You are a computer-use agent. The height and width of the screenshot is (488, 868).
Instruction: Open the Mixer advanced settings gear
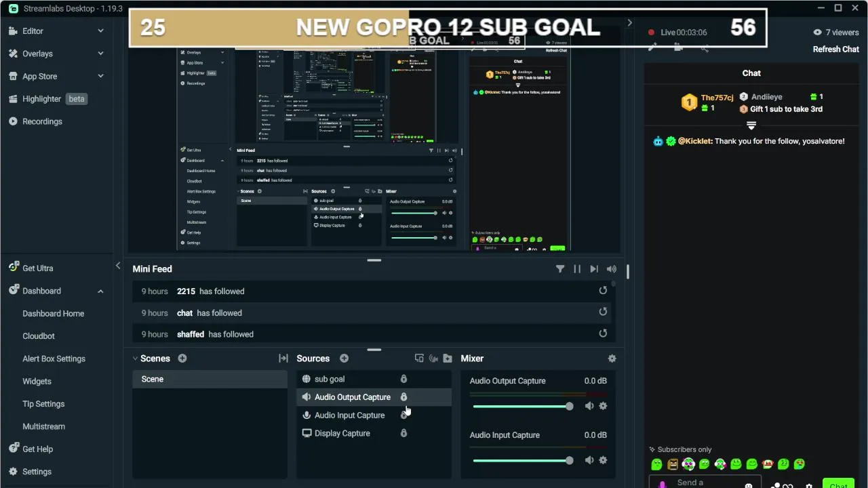(x=612, y=359)
